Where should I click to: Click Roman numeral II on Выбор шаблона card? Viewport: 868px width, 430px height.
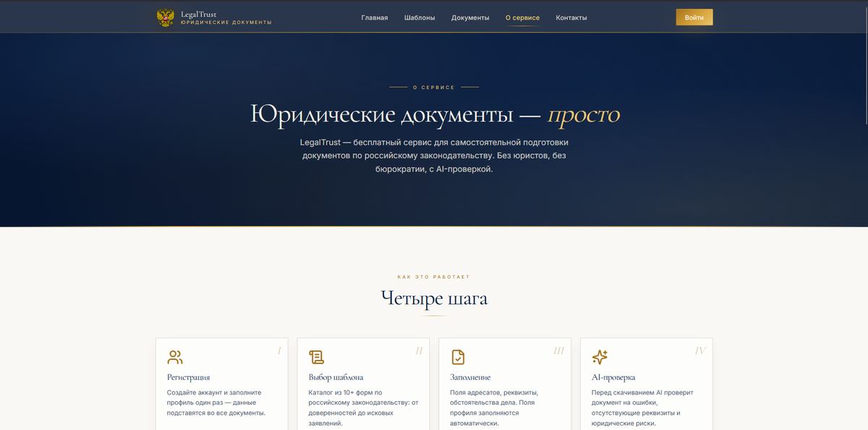coord(419,351)
